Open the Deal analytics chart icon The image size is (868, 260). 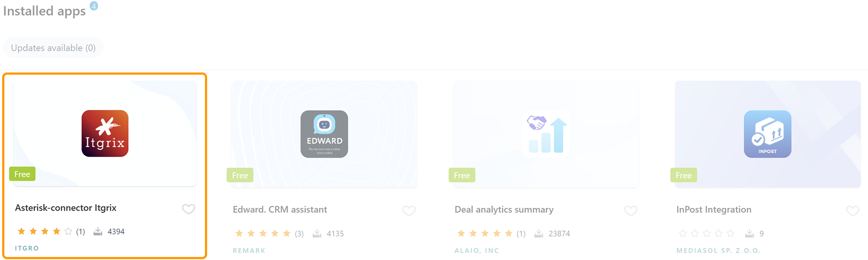546,134
